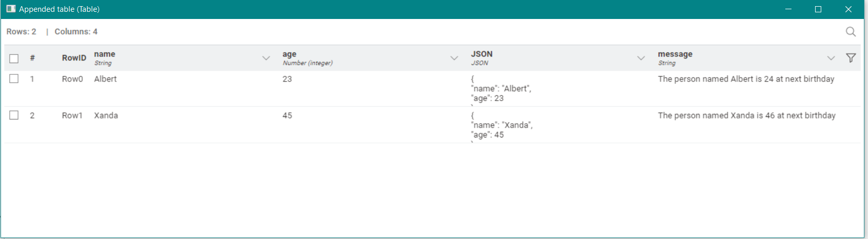
Task: Open the column filter funnel icon
Action: coord(851,58)
